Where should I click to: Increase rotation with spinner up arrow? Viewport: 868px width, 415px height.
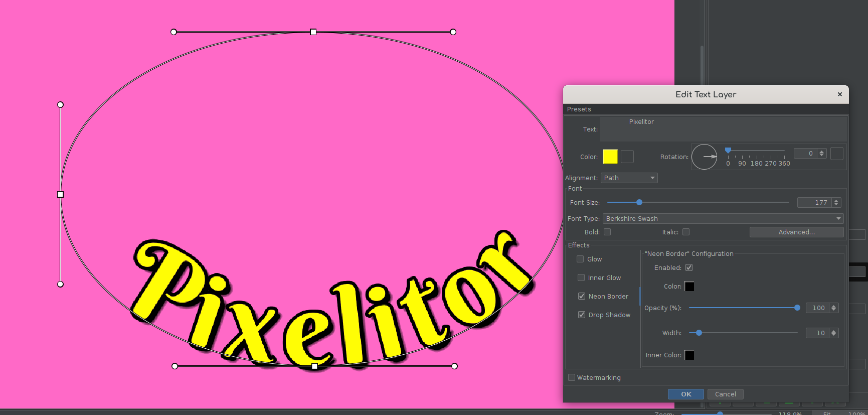click(821, 152)
